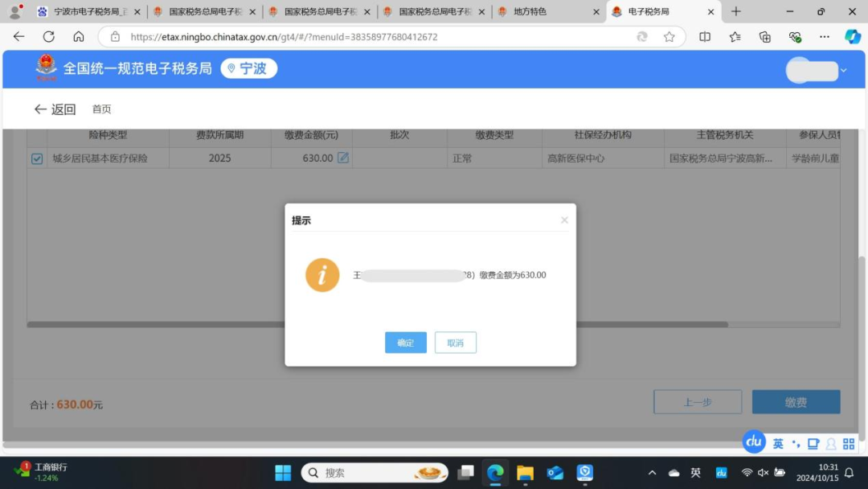Open File Explorer from the taskbar
868x489 pixels.
[525, 473]
